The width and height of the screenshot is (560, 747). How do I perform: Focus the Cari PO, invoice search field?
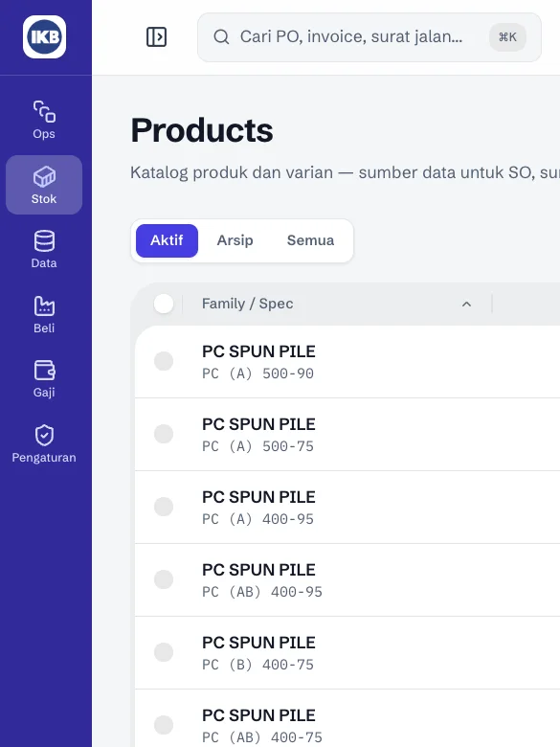[x=370, y=37]
